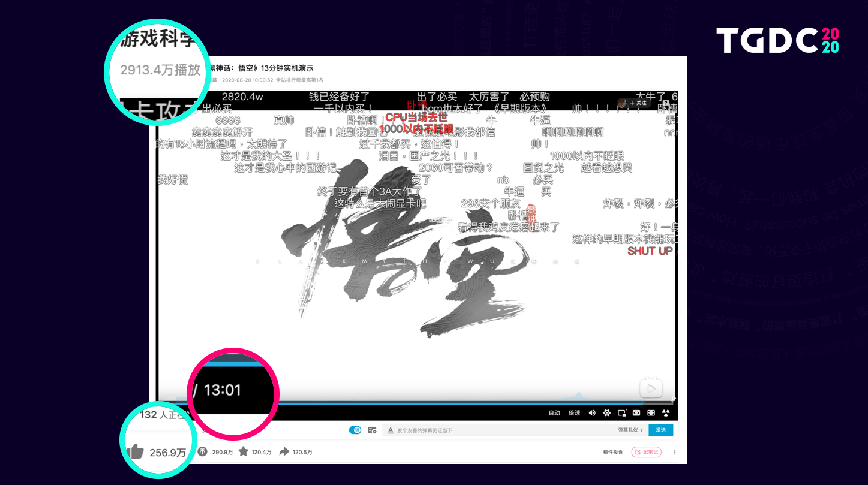Click the uploader avatar in the video overlay
This screenshot has width=868, height=485.
623,103
